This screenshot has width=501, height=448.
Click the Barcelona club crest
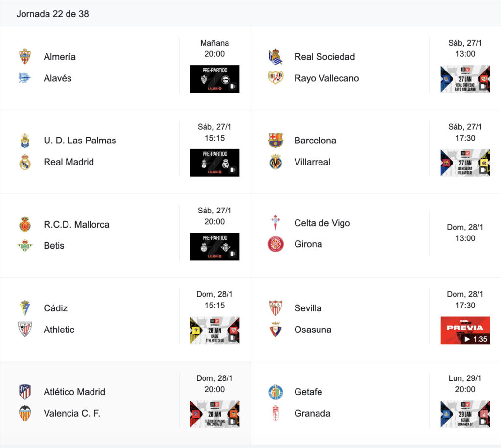pos(275,141)
